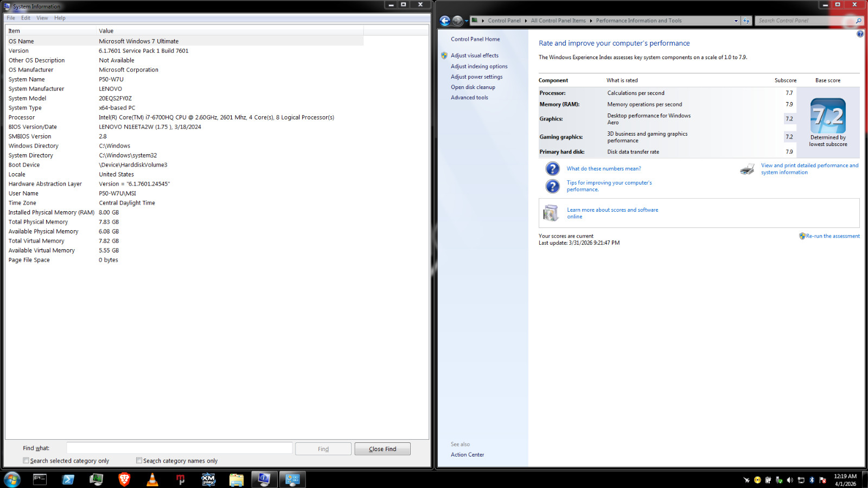Click the airplane icon in system tray
Image resolution: width=868 pixels, height=488 pixels.
[746, 480]
